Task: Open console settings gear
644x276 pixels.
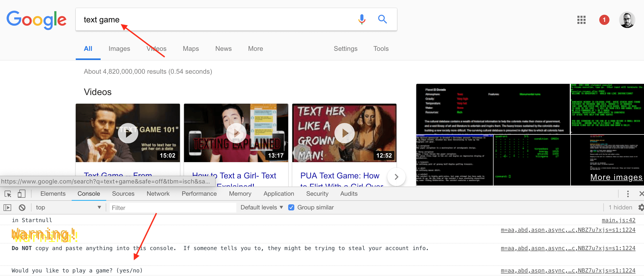Action: pyautogui.click(x=641, y=207)
